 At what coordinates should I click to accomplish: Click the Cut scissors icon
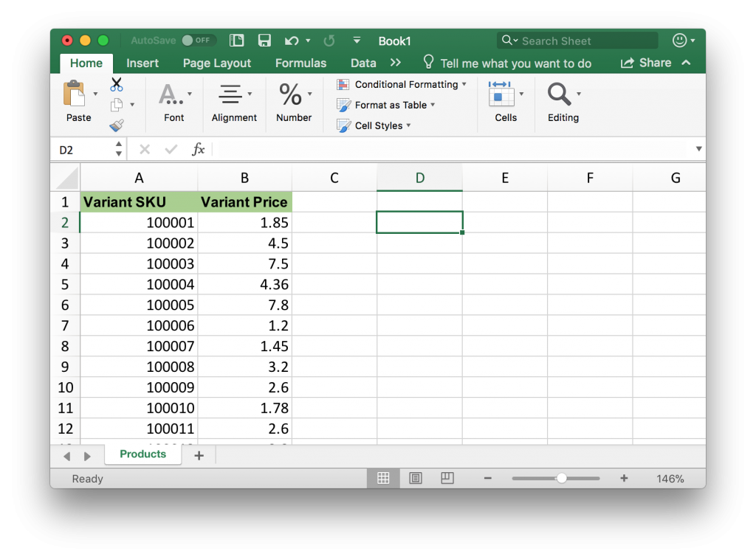pyautogui.click(x=117, y=85)
